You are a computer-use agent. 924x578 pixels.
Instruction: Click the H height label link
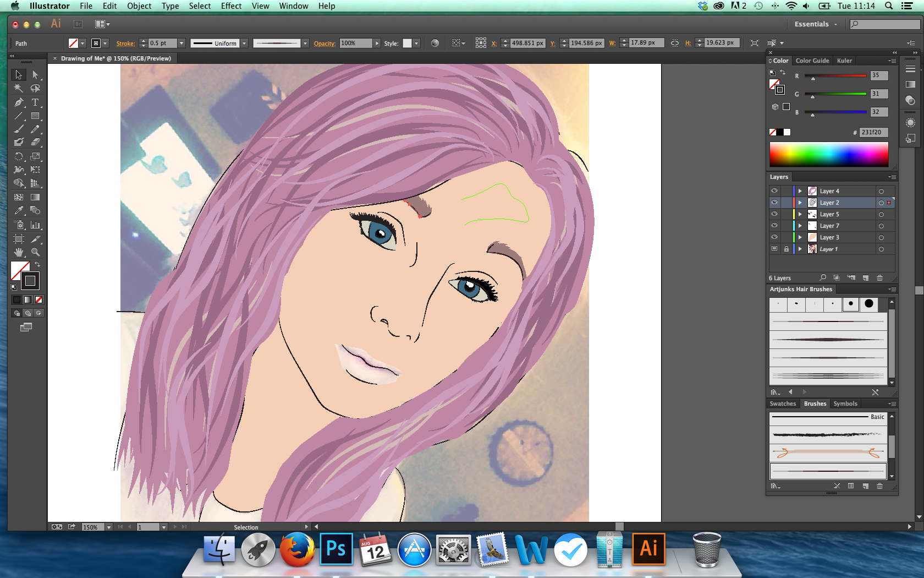click(688, 43)
